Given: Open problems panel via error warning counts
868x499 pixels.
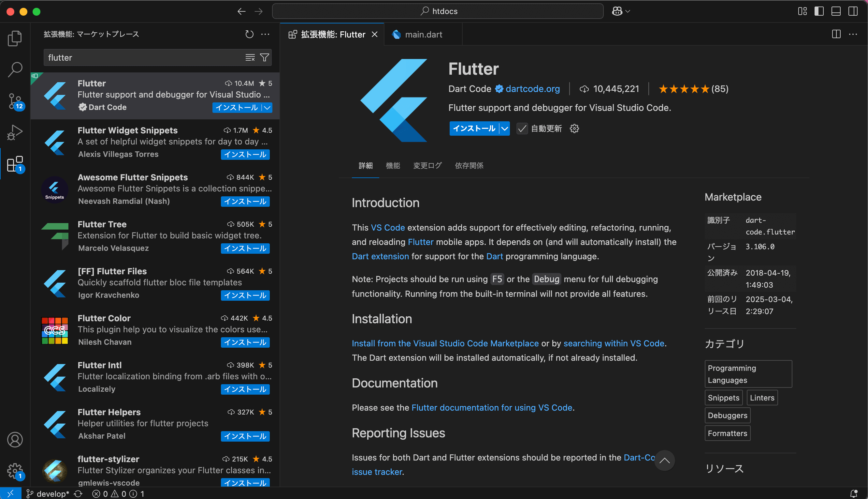Looking at the screenshot, I should 118,493.
